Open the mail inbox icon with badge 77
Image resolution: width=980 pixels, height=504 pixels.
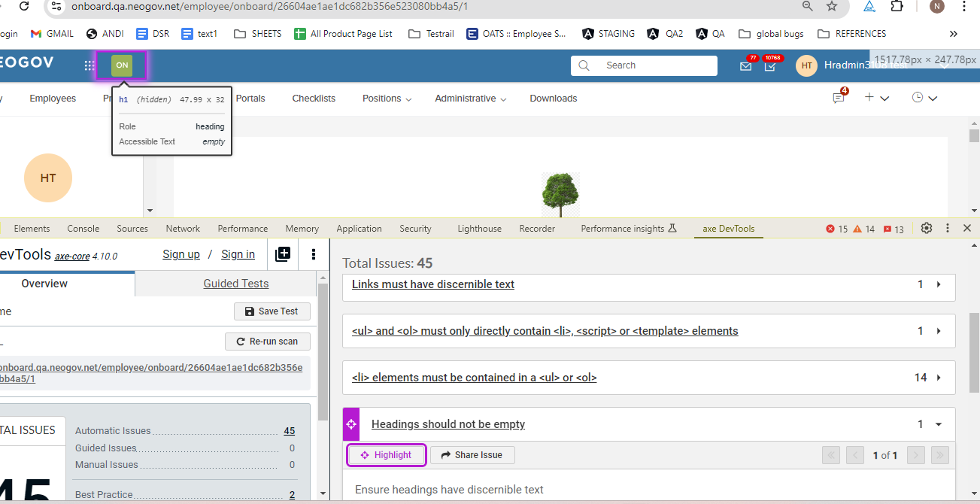click(745, 66)
